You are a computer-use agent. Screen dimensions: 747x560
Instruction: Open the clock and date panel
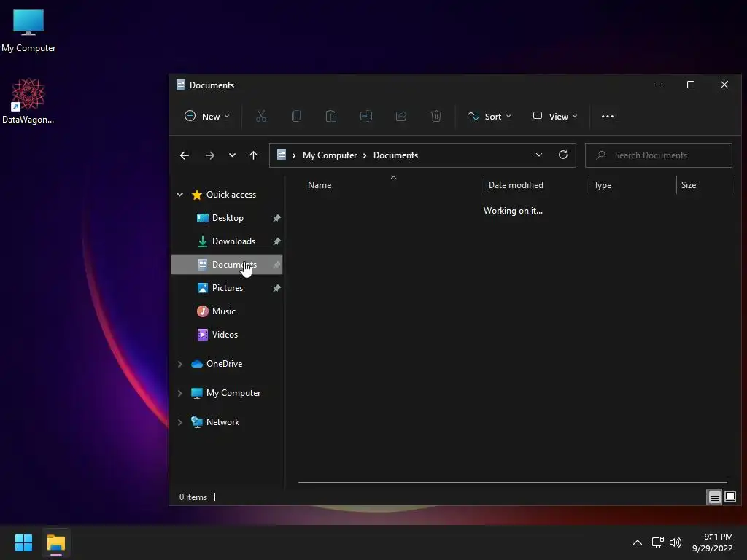pos(713,542)
